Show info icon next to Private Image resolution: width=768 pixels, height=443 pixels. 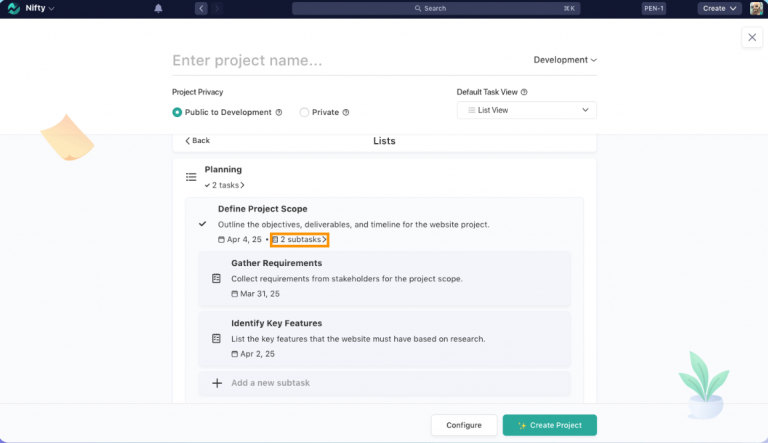(x=346, y=112)
